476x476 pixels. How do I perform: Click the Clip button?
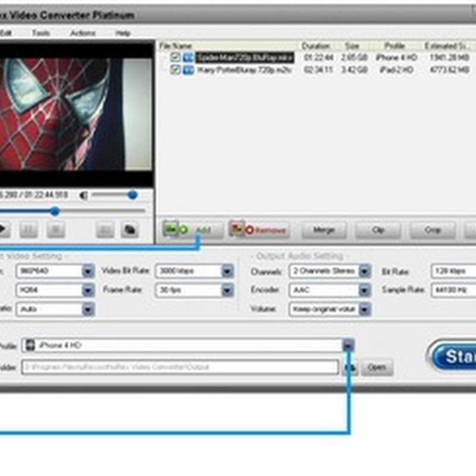coord(378,230)
